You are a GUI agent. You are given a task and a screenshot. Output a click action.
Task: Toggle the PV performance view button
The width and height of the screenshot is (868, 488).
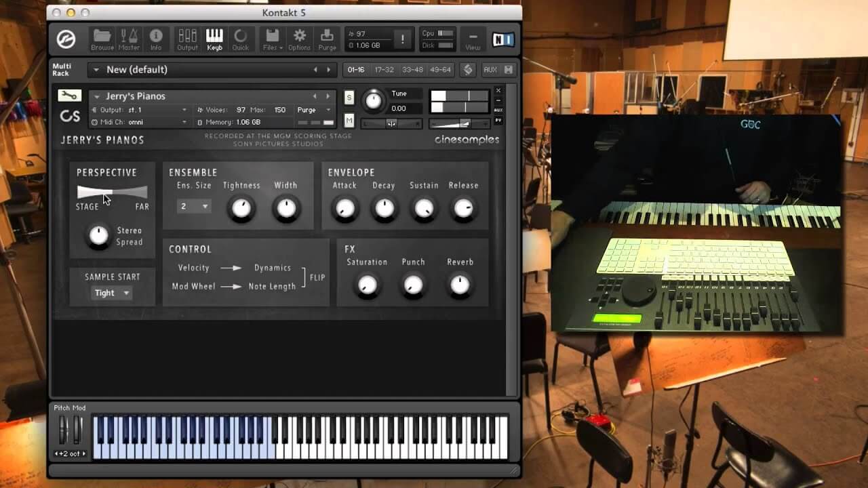coord(498,121)
